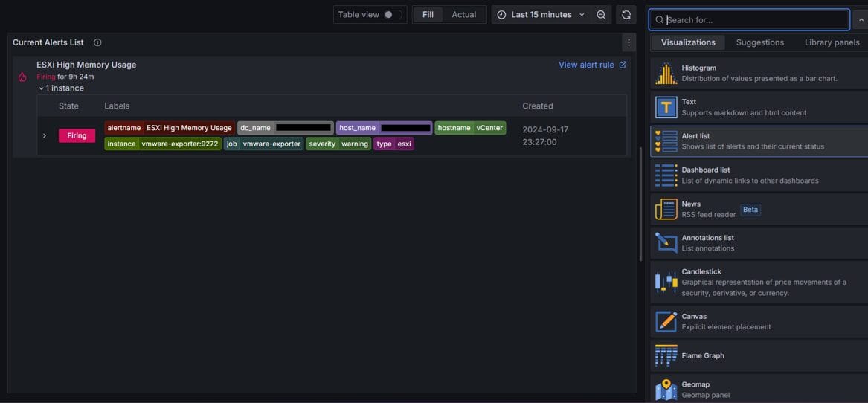Screen dimensions: 868x403
Task: Collapse the visualization picker with the chevron
Action: point(861,20)
